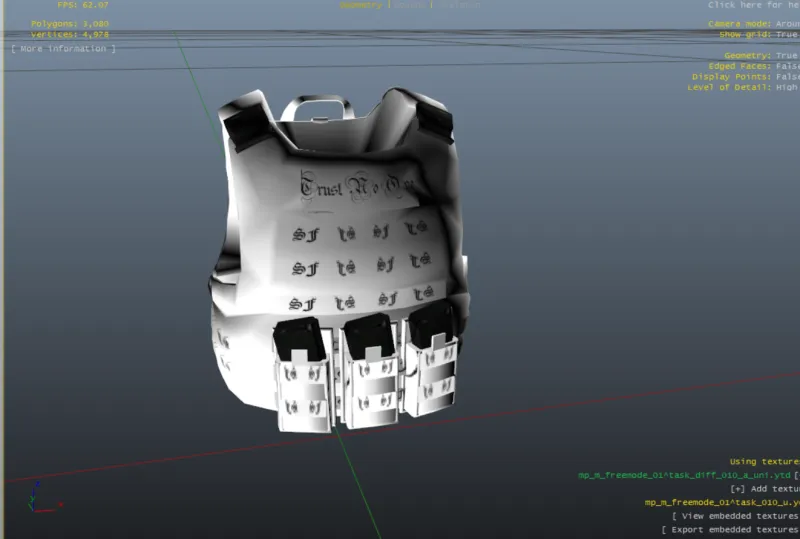Select texture file task_diff_010_a_uni.ytd
The height and width of the screenshot is (539, 800).
pos(684,475)
